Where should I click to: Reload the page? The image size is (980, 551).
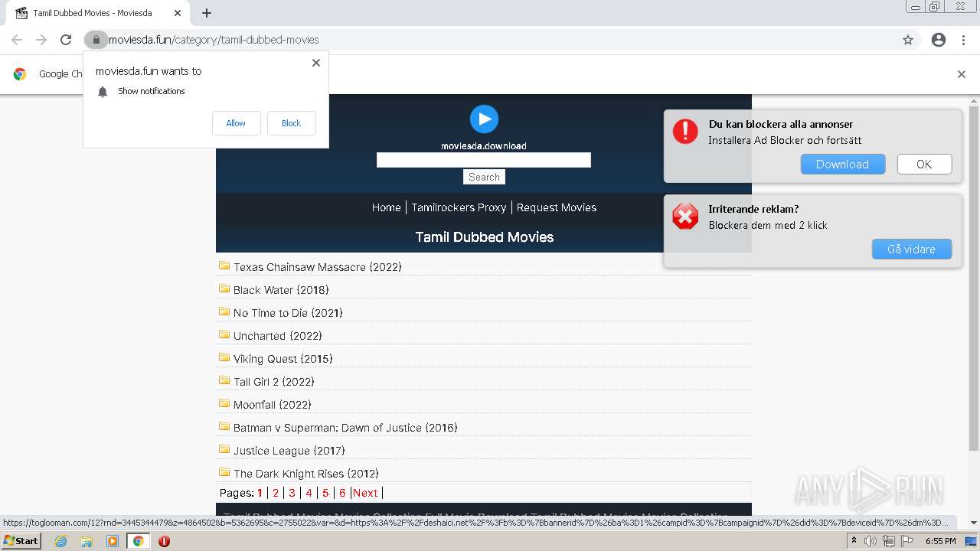[66, 40]
